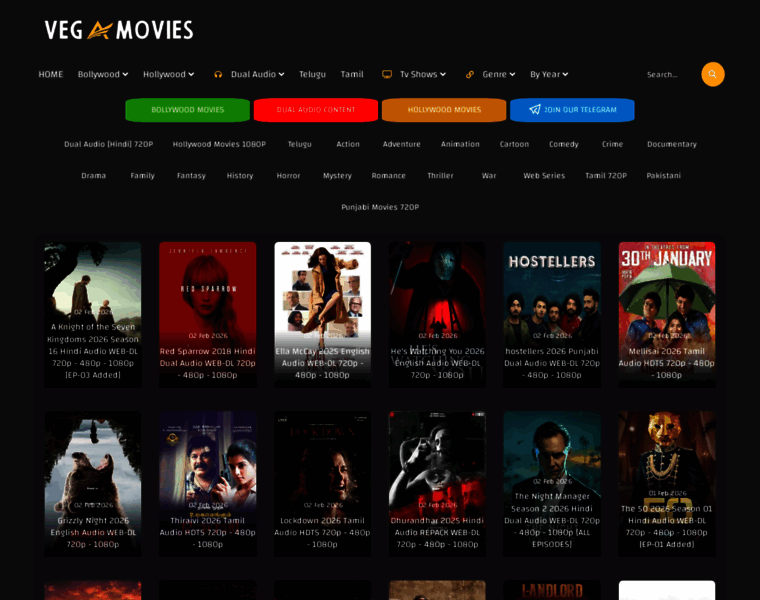This screenshot has height=600, width=760.
Task: Open the Hostellers 2026 Punjabi poster
Action: tap(552, 315)
